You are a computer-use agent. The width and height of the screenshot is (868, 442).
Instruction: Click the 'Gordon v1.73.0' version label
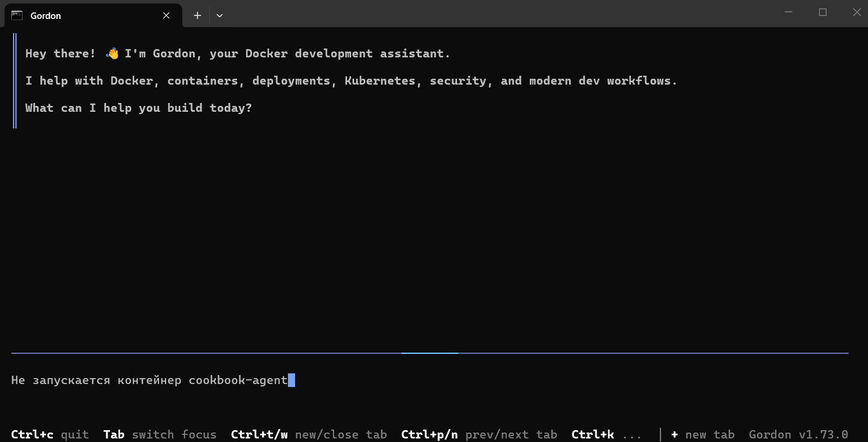798,435
